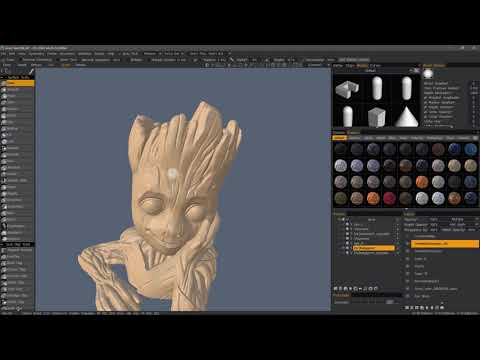Select the bright orange material sphere
480x360 pixels.
[x=422, y=182]
